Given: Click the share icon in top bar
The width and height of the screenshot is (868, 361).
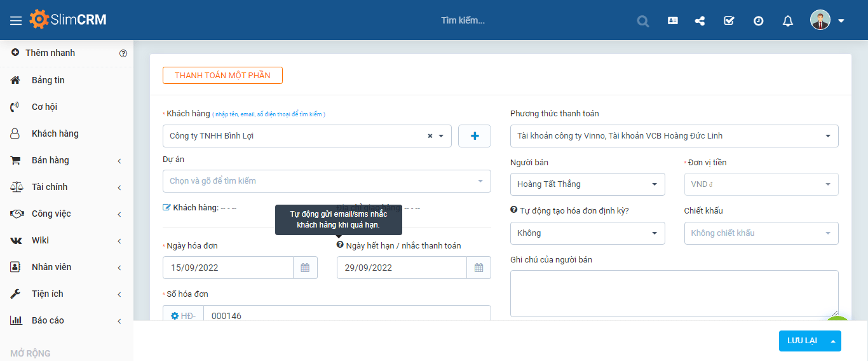Looking at the screenshot, I should [x=700, y=20].
